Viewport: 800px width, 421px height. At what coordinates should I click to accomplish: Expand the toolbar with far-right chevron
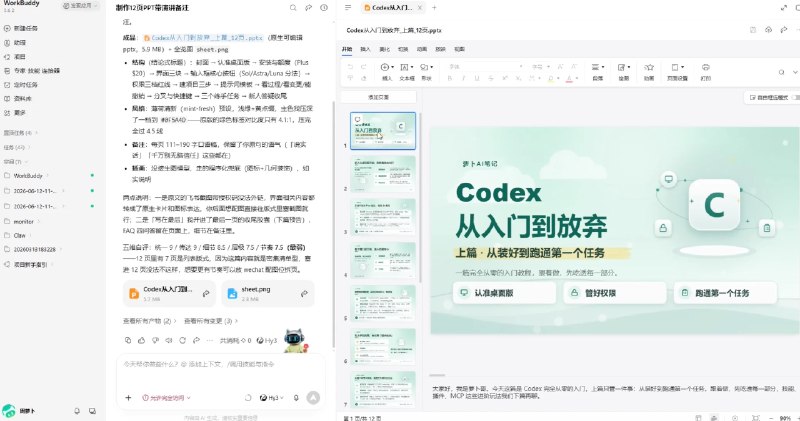[795, 72]
